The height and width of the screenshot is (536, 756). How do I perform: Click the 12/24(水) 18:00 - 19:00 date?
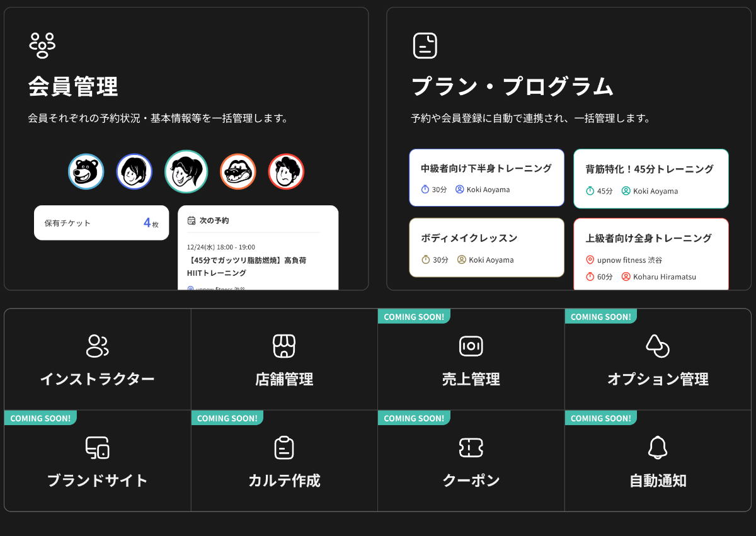click(x=221, y=247)
